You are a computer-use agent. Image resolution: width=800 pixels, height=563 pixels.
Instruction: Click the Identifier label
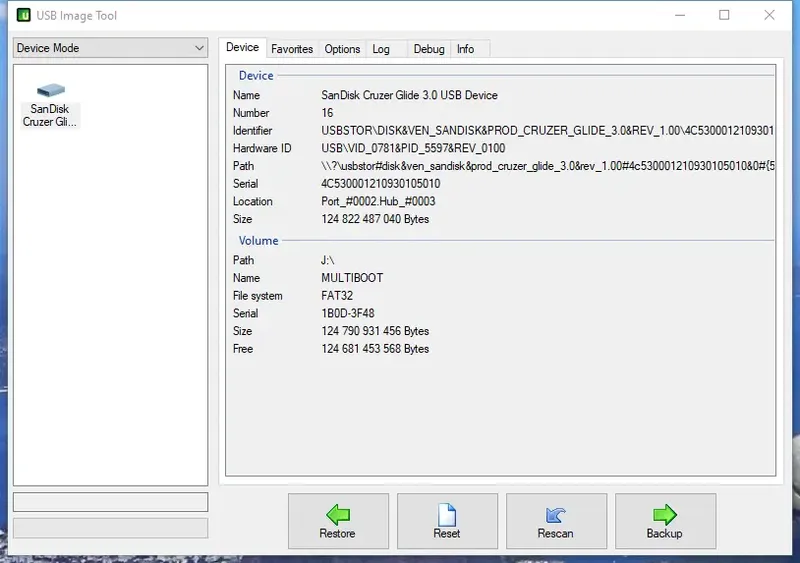pyautogui.click(x=253, y=131)
